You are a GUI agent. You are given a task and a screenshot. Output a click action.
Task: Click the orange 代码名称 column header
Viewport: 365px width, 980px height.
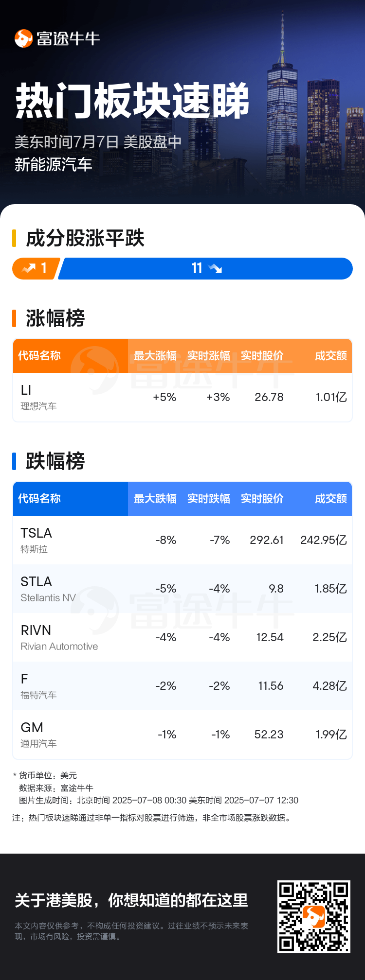[39, 356]
